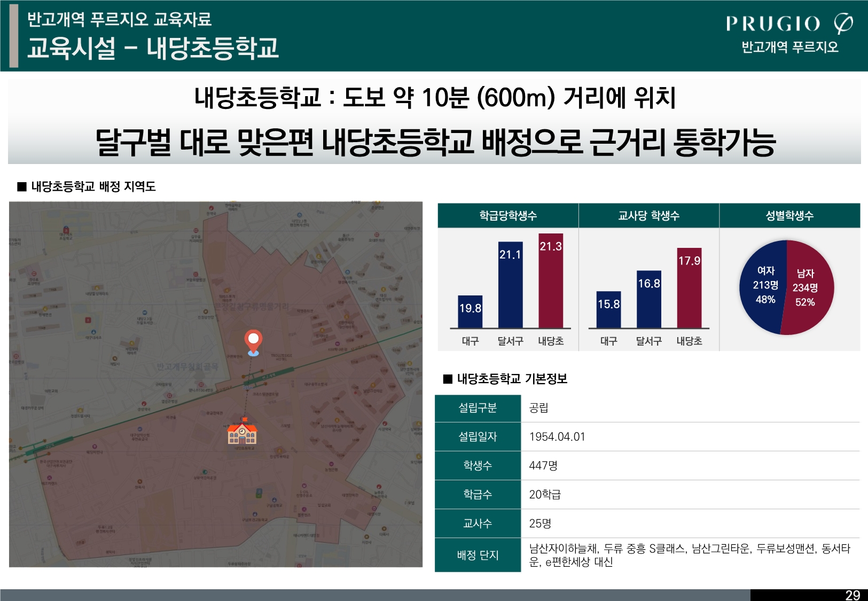Click the '대구' axis label under 교사당 학생수 chart
Screen dimensions: 868x601
pos(608,341)
